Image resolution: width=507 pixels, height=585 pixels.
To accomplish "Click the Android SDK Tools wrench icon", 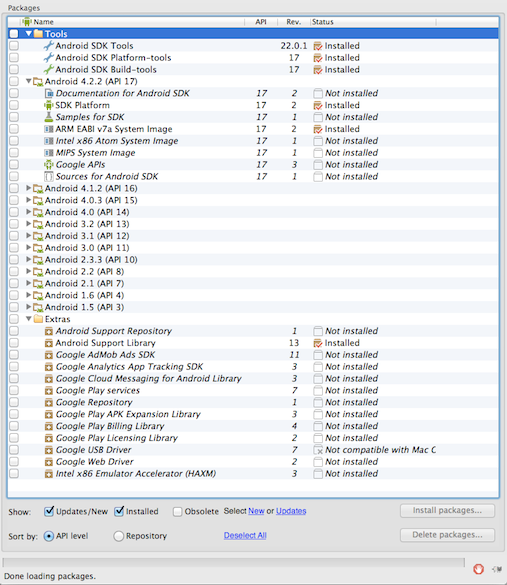I will click(48, 46).
